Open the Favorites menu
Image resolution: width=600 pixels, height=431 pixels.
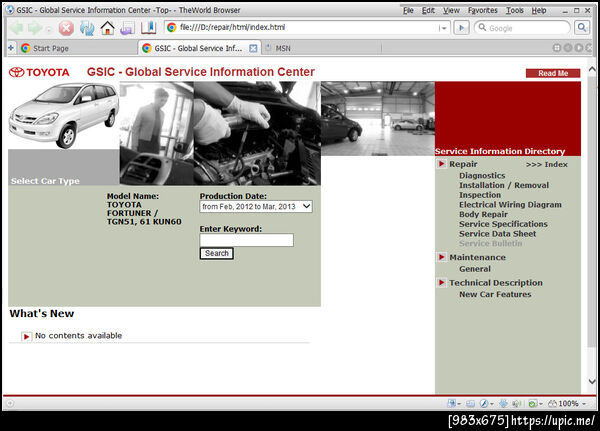click(483, 10)
